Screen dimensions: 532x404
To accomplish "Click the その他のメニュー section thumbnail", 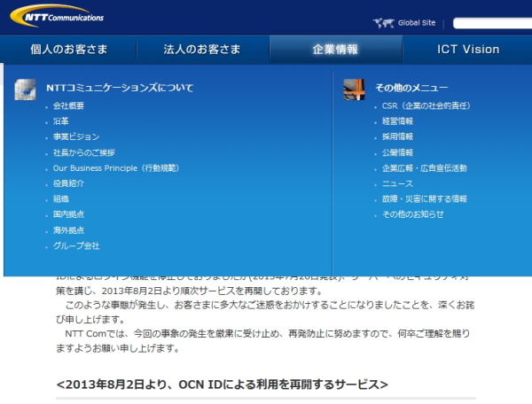I will (354, 88).
